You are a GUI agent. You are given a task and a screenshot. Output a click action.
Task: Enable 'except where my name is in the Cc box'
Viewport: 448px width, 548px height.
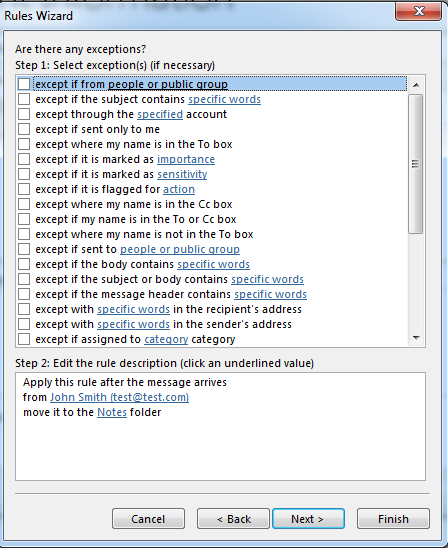24,204
